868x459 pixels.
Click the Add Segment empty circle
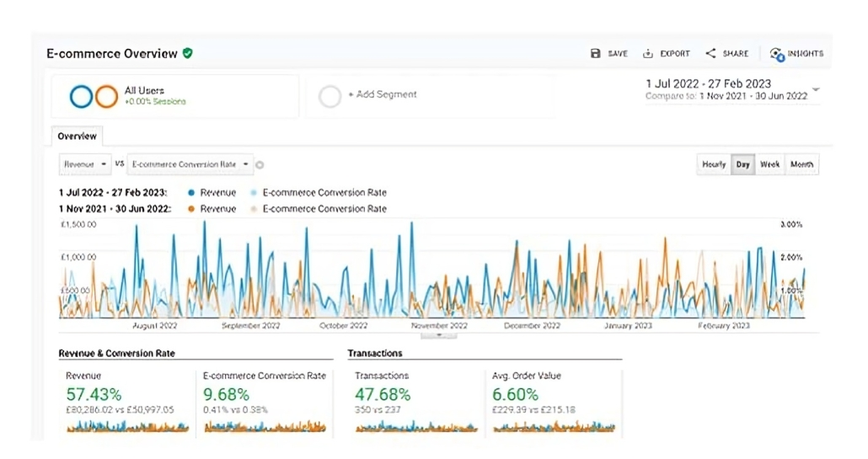tap(330, 96)
